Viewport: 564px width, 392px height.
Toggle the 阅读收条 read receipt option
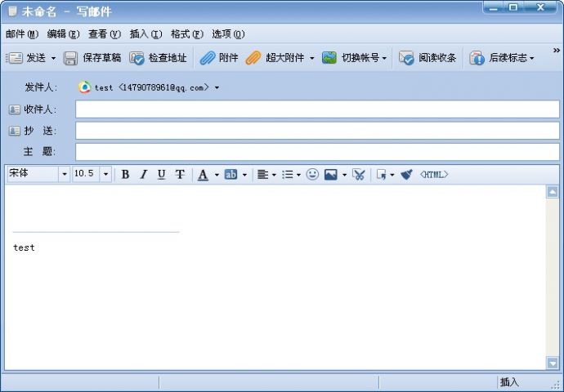pos(427,58)
